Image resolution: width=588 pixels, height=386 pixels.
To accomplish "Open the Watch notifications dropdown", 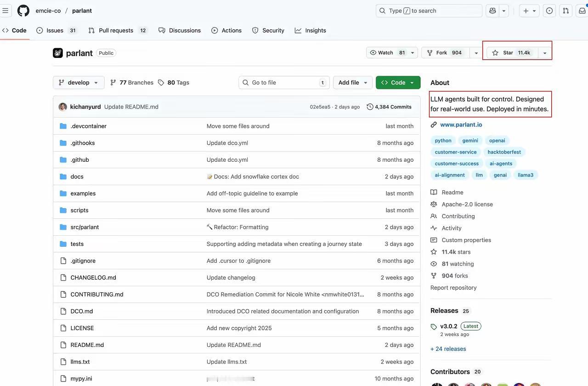I will tap(392, 53).
